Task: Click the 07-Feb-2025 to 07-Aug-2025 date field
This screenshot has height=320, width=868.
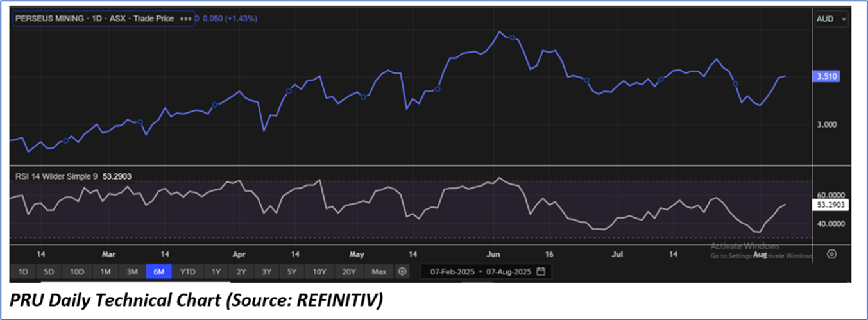Action: click(485, 272)
